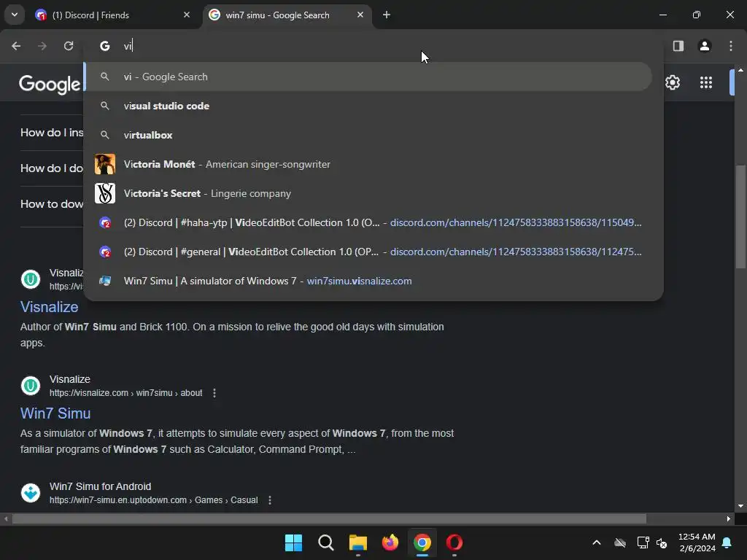Expand the tab search dropdown

click(15, 15)
